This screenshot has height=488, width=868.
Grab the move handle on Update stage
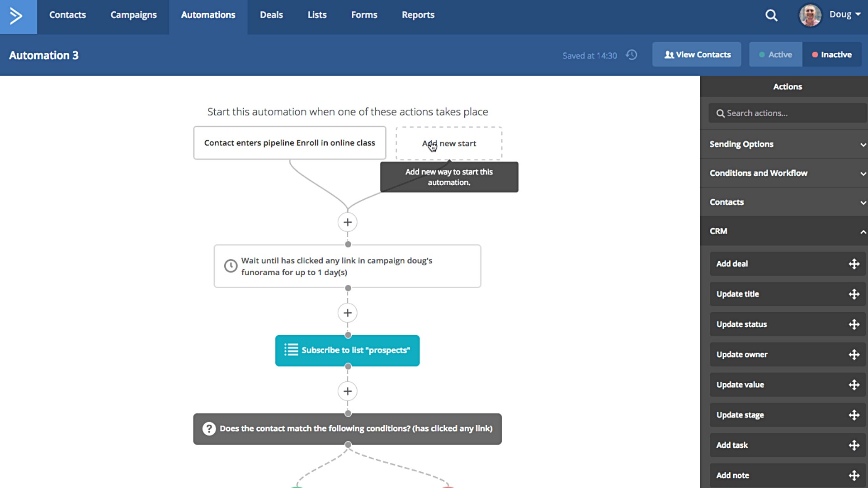(x=854, y=415)
